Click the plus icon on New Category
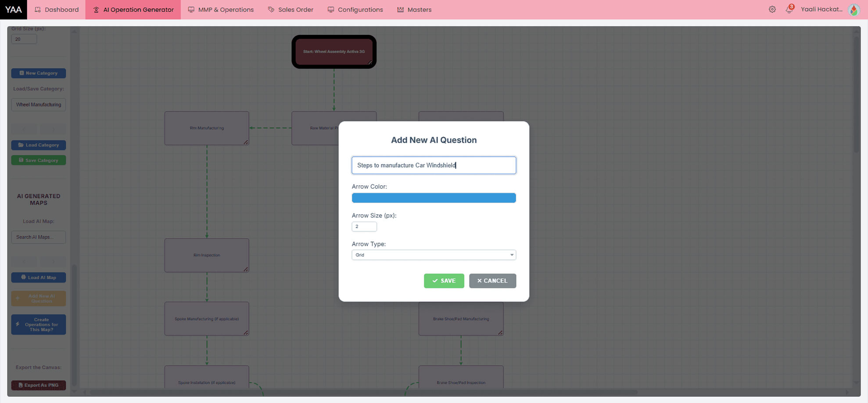This screenshot has width=868, height=403. [x=22, y=73]
